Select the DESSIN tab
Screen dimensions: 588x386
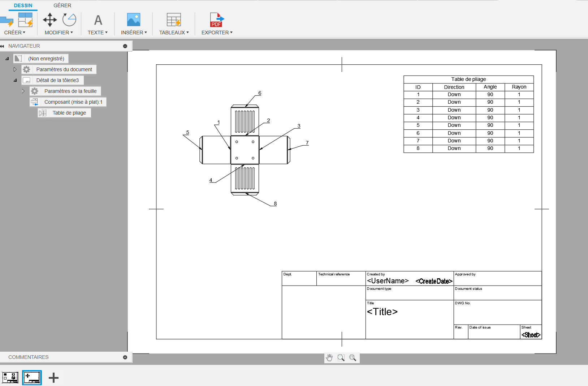(23, 5)
